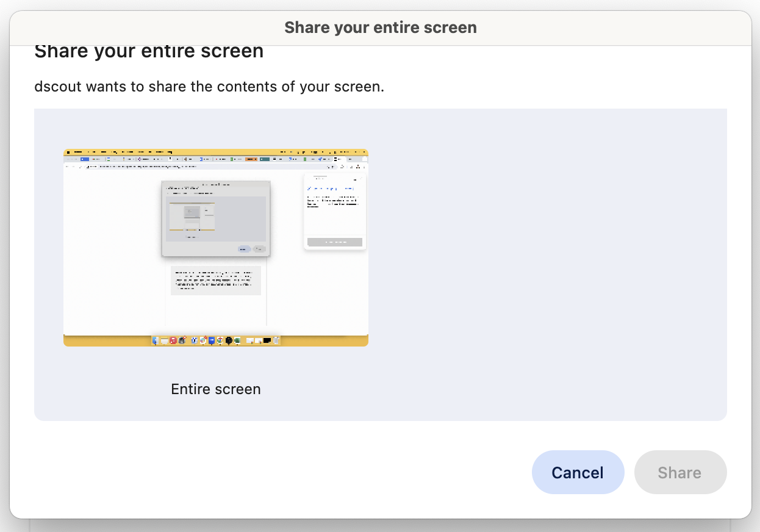Click the minimized black window thumbnail in the dock
760x532 pixels.
[x=267, y=340]
